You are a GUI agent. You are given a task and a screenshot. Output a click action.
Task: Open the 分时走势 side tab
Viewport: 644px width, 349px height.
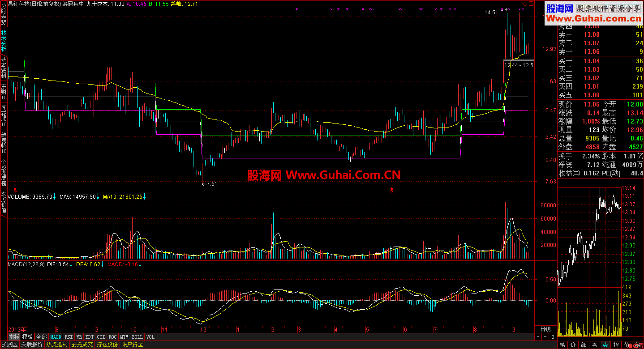click(4, 13)
